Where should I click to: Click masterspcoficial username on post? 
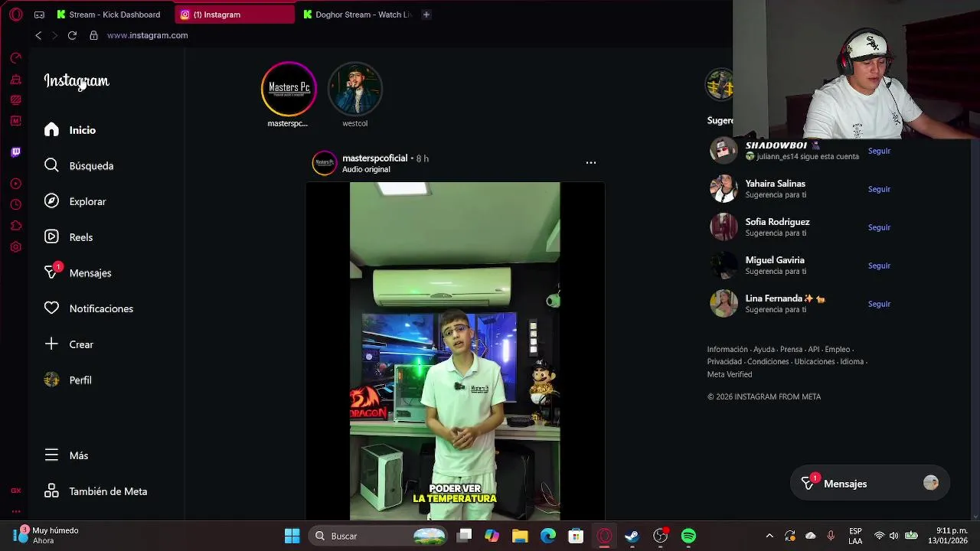click(374, 158)
